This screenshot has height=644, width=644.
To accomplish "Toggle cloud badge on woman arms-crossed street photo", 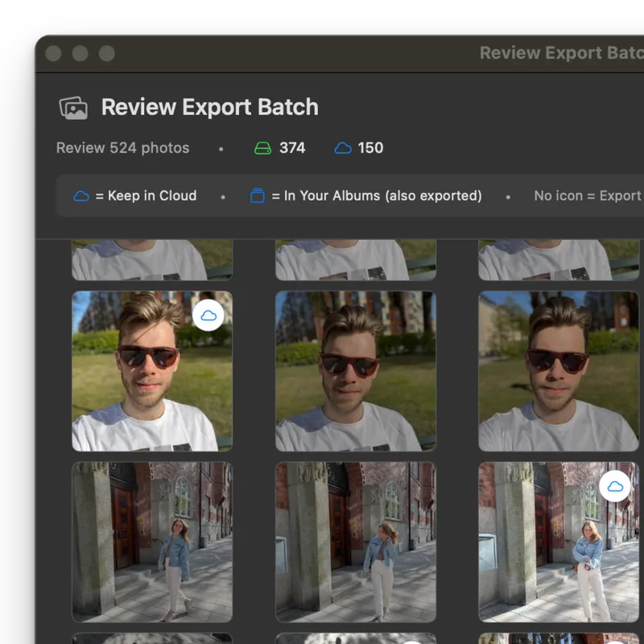I will [615, 486].
